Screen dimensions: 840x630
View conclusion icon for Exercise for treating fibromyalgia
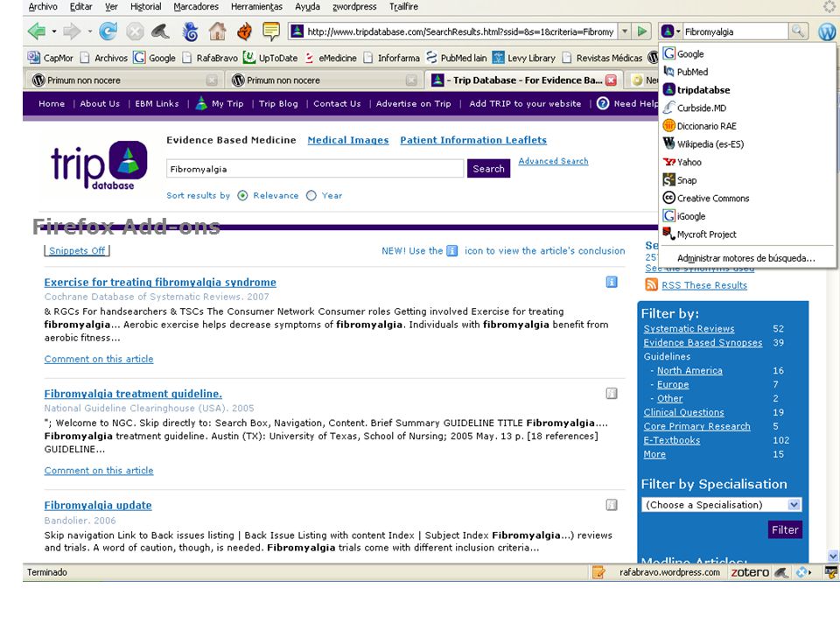pos(612,282)
